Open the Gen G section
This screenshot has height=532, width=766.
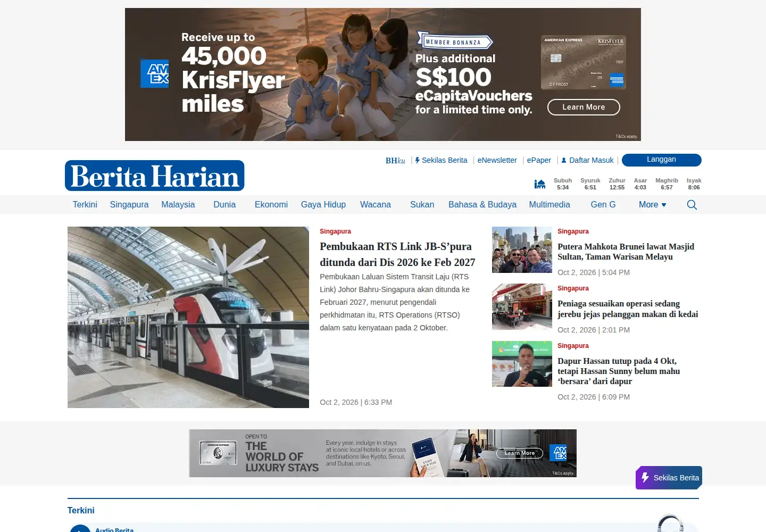603,205
